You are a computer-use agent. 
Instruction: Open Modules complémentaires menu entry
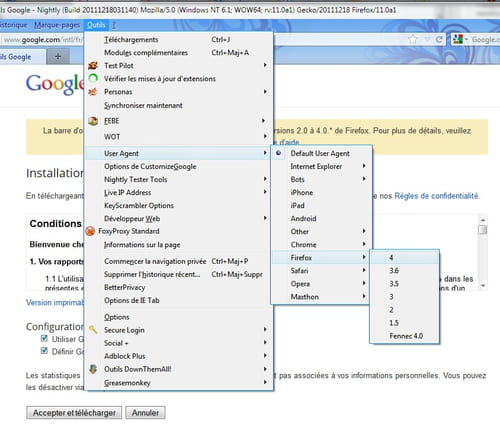click(x=179, y=52)
